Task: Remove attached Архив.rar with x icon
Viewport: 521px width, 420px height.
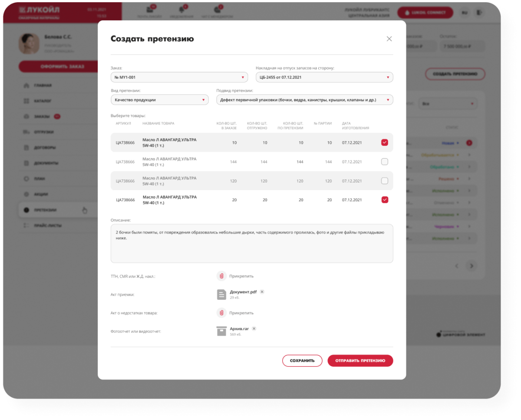Action: click(254, 329)
